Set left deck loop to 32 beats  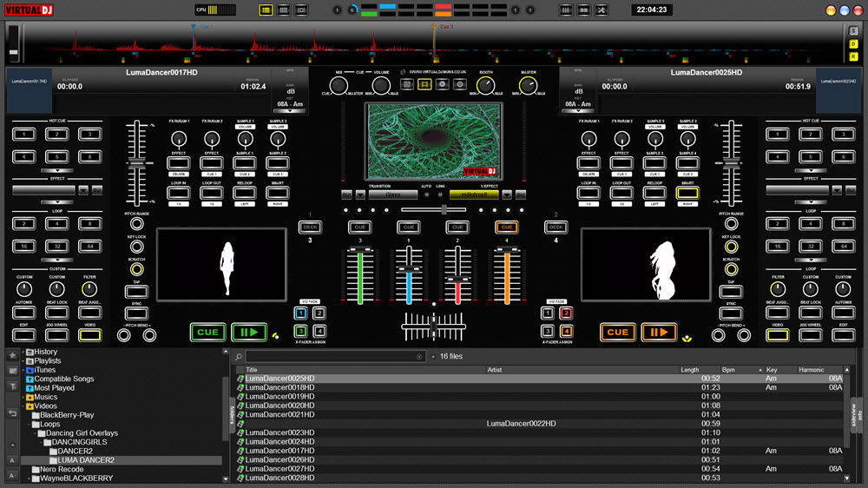[x=57, y=246]
